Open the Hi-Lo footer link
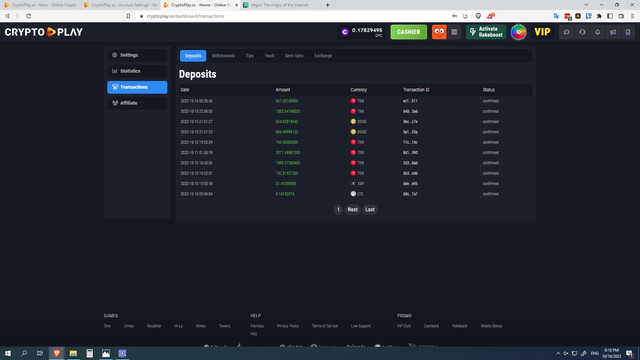This screenshot has width=640, height=360. tap(178, 326)
